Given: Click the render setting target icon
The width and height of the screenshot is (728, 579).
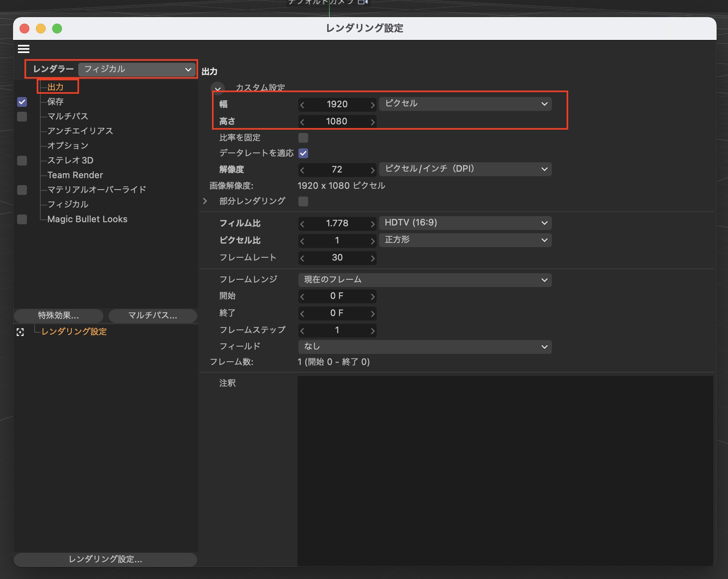Looking at the screenshot, I should tap(20, 332).
